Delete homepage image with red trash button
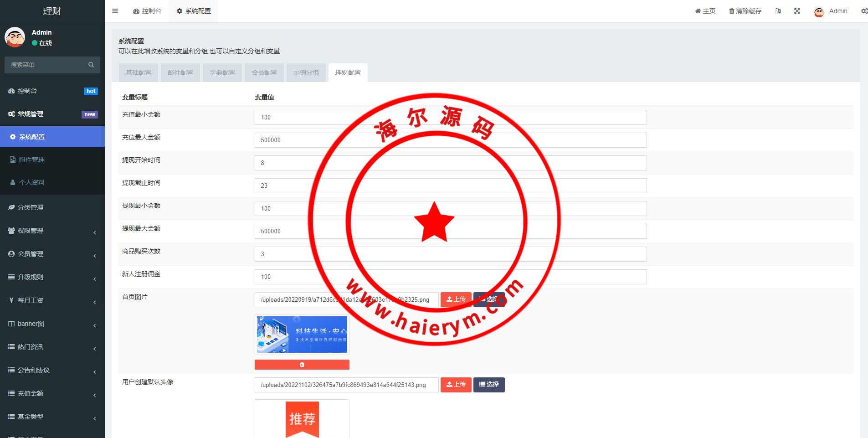 [x=302, y=365]
